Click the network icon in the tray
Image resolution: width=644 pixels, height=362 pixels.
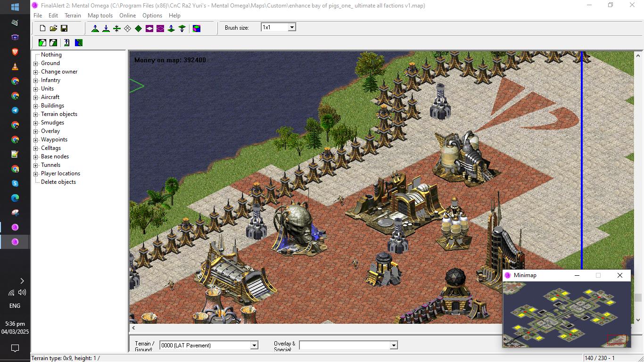(11, 292)
